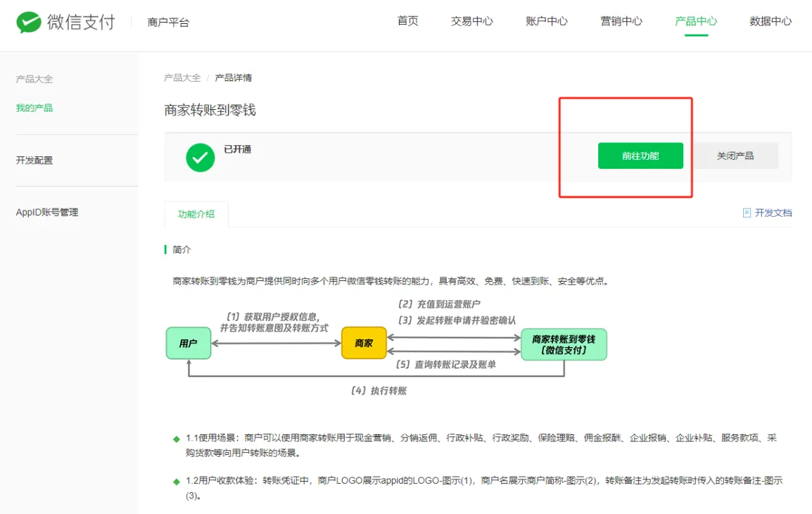Open the 交易中心 menu
812x514 pixels.
(x=471, y=21)
